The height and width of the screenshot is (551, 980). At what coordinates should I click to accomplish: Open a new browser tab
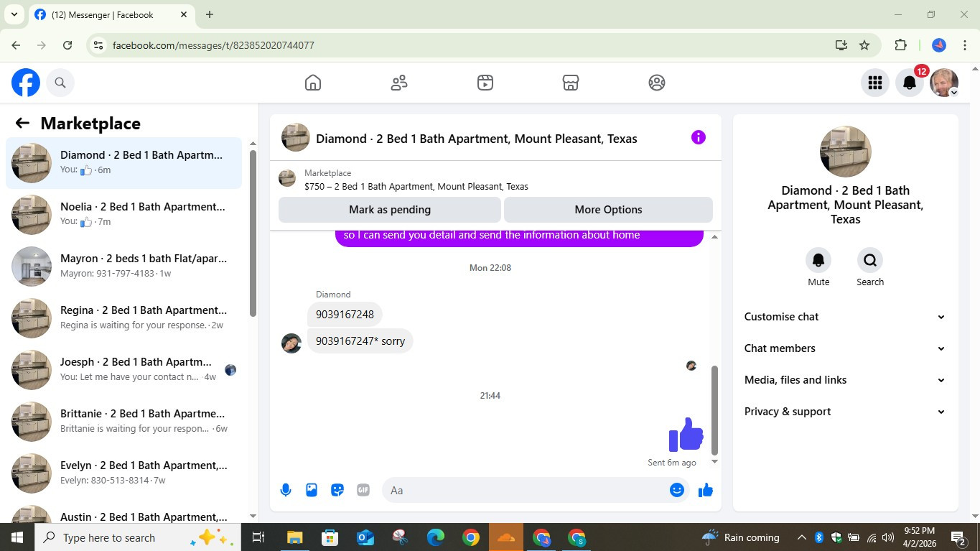tap(210, 14)
